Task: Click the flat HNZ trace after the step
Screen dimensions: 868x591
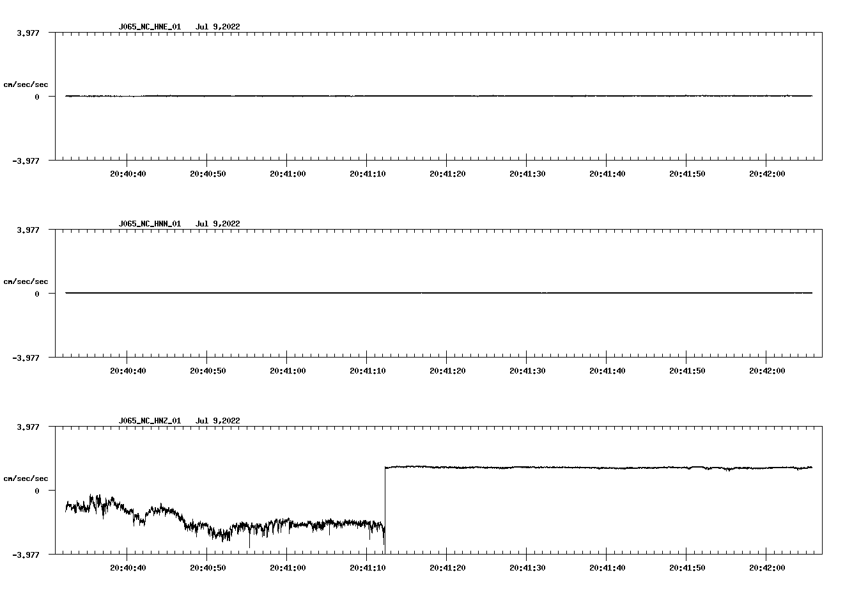Action: coord(598,468)
